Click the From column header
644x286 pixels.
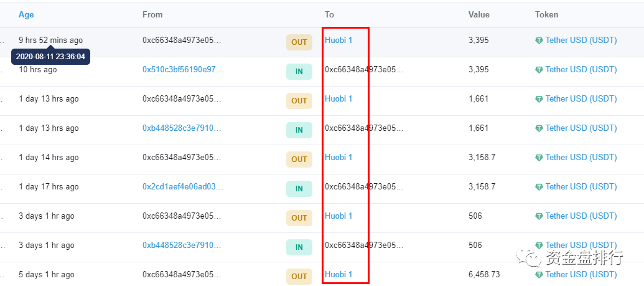(x=152, y=14)
